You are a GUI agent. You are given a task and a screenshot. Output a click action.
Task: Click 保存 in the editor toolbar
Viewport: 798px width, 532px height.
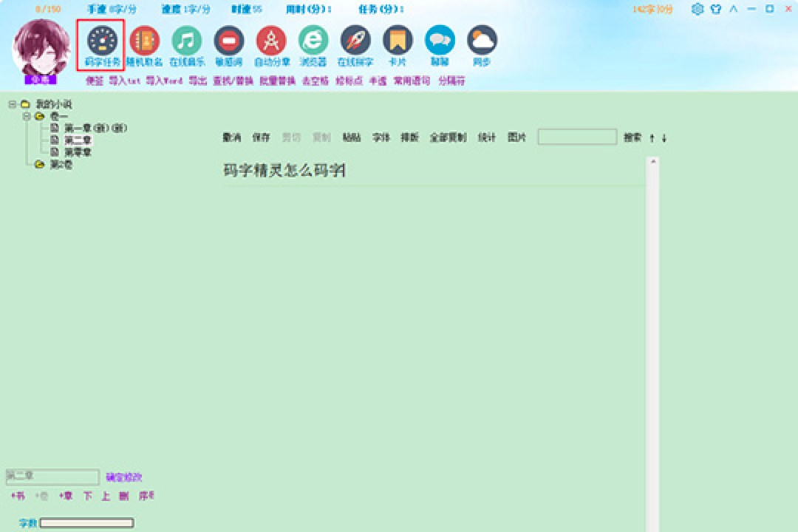point(261,137)
